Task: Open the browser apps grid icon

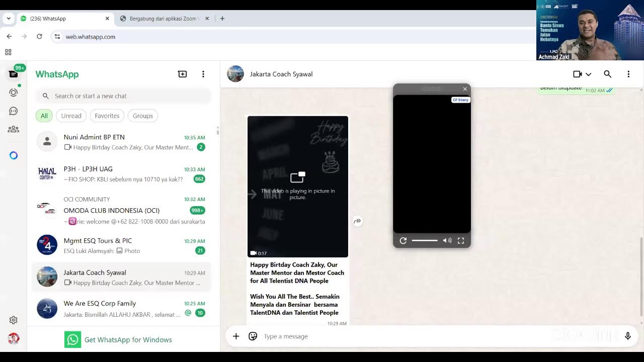Action: coord(8,52)
